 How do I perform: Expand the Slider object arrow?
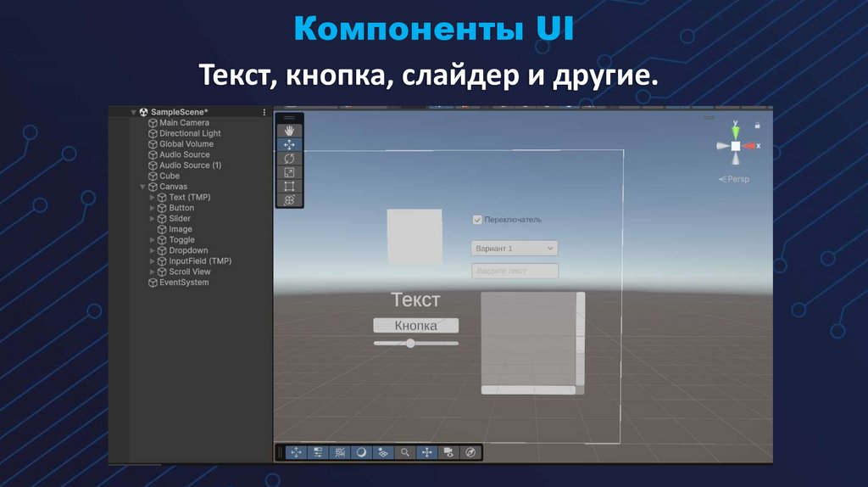pyautogui.click(x=153, y=218)
